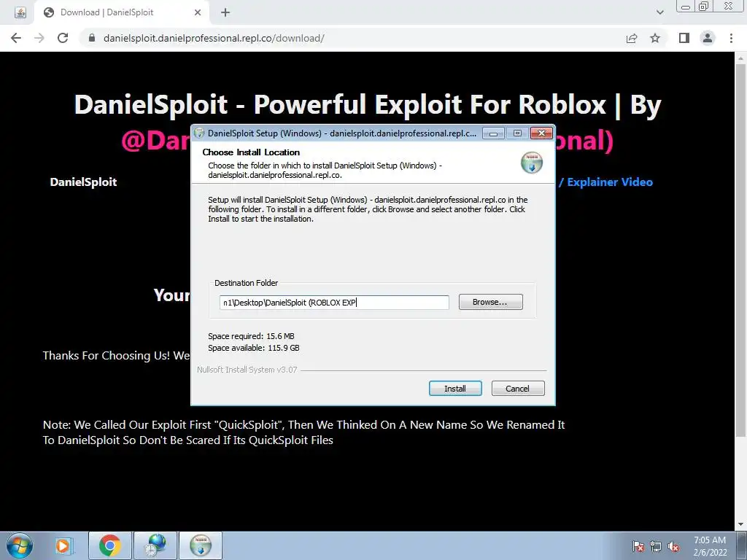This screenshot has width=747, height=560.
Task: Bookmark this page with the star icon
Action: 656,38
